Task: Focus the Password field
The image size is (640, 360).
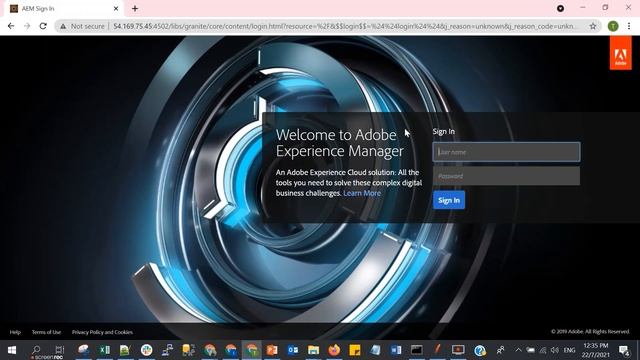Action: 506,176
